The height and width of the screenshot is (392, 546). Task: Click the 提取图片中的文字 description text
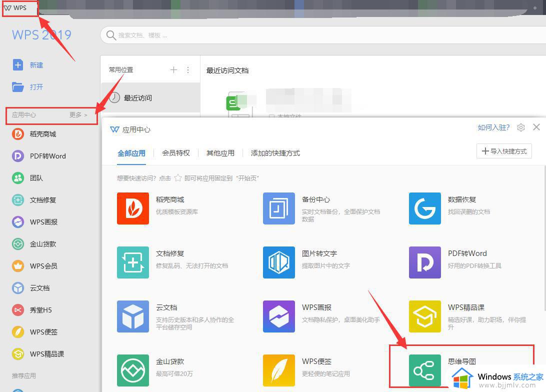[326, 265]
